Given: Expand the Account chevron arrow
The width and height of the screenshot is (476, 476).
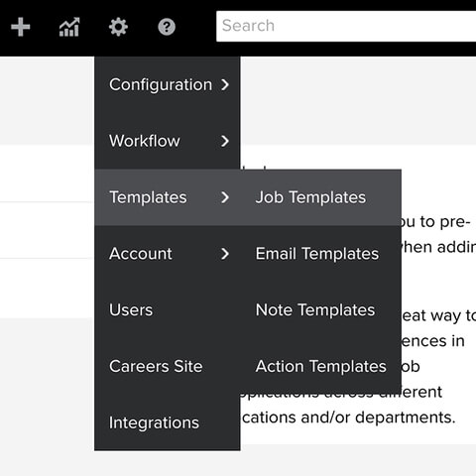Looking at the screenshot, I should click(225, 254).
